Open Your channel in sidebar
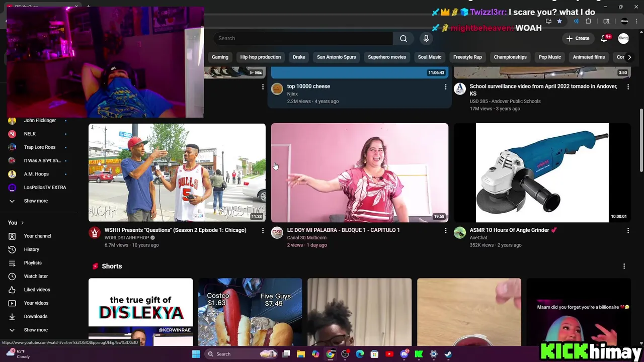 click(38, 236)
